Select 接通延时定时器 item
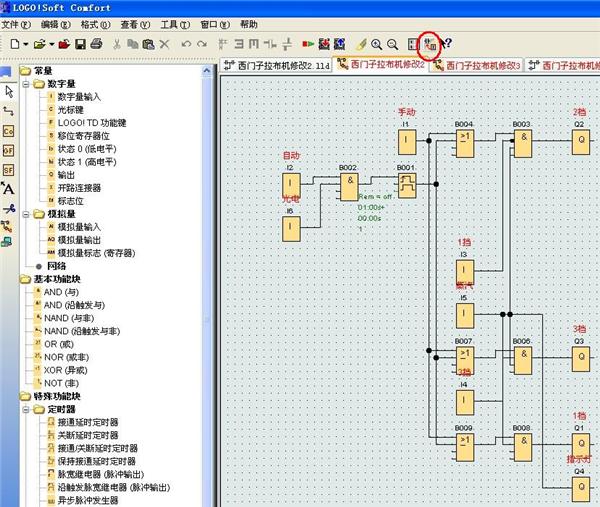This screenshot has width=600, height=507. pyautogui.click(x=88, y=422)
